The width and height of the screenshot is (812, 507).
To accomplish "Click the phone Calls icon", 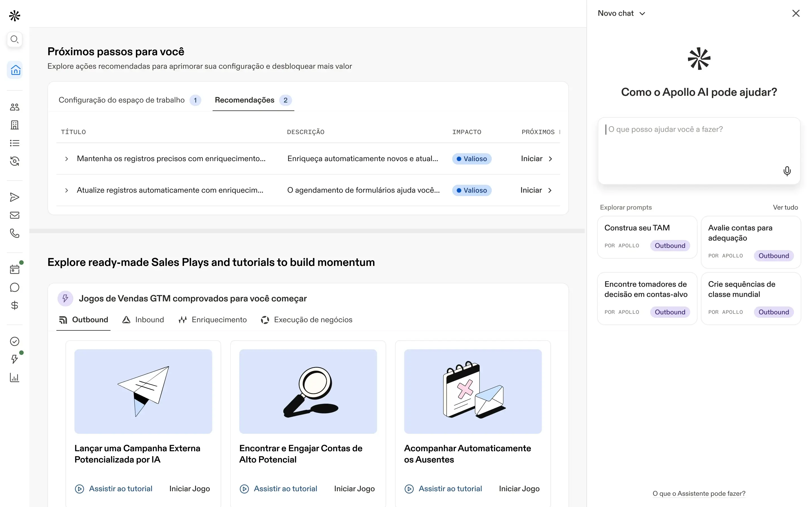I will (x=14, y=233).
